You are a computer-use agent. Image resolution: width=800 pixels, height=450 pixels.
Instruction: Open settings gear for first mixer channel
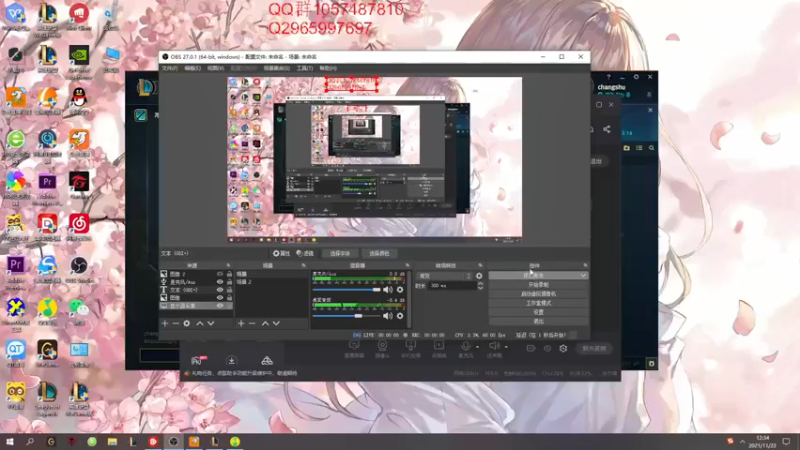click(400, 290)
